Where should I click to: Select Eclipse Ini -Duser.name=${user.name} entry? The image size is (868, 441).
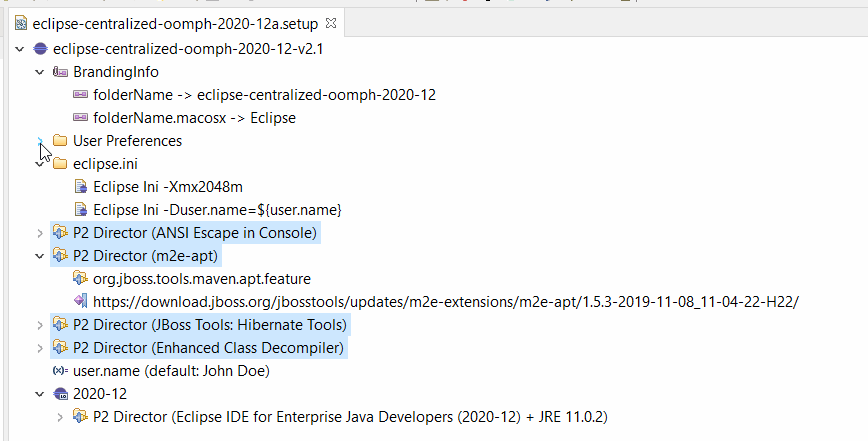click(218, 210)
